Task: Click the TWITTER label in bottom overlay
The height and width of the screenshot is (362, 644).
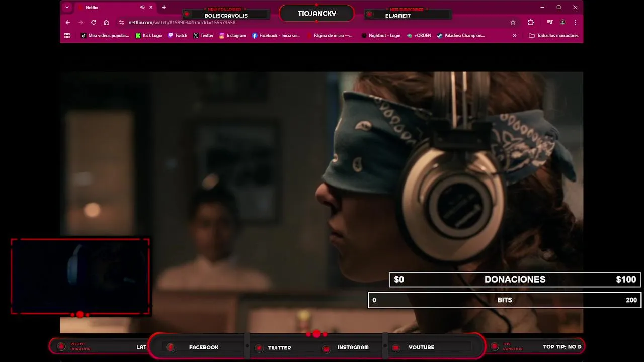Action: pos(279,347)
